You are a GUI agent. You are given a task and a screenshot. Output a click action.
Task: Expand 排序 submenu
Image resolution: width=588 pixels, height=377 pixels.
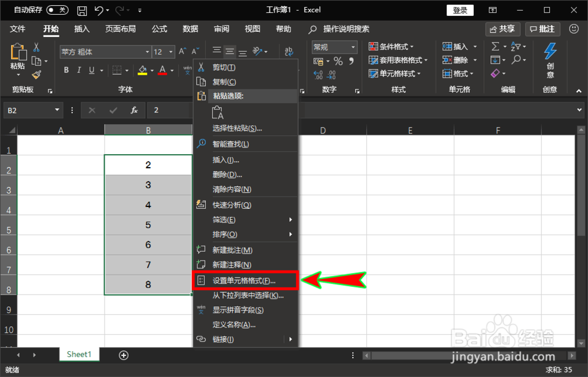[x=246, y=235]
